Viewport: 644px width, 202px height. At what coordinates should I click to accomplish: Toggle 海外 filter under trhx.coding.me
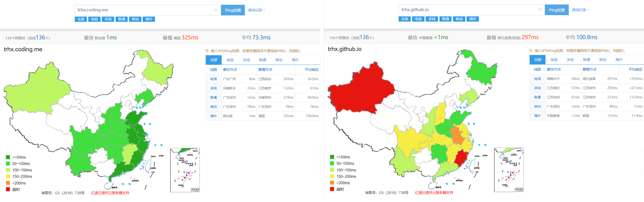pyautogui.click(x=149, y=19)
